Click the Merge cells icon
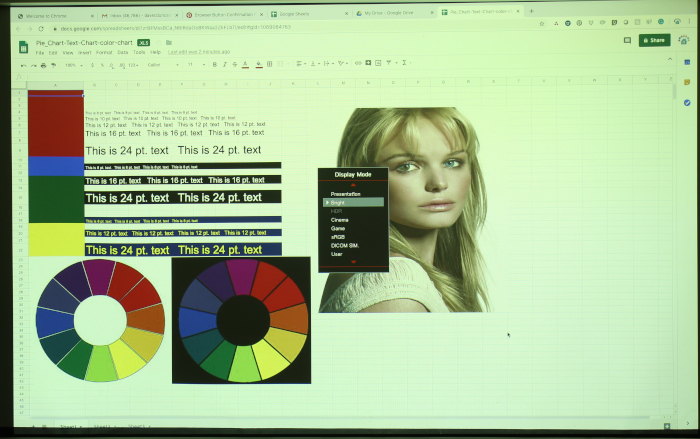This screenshot has width=700, height=439. 280,64
